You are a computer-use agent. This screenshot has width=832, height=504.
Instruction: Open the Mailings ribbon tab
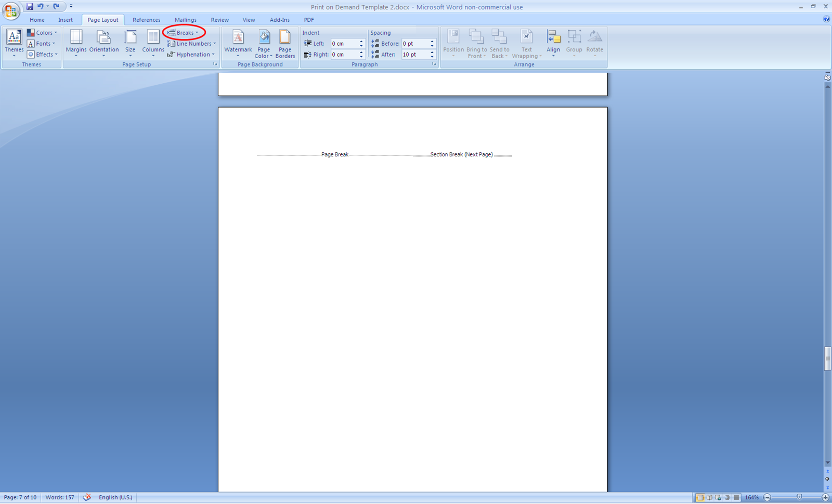[x=185, y=20]
